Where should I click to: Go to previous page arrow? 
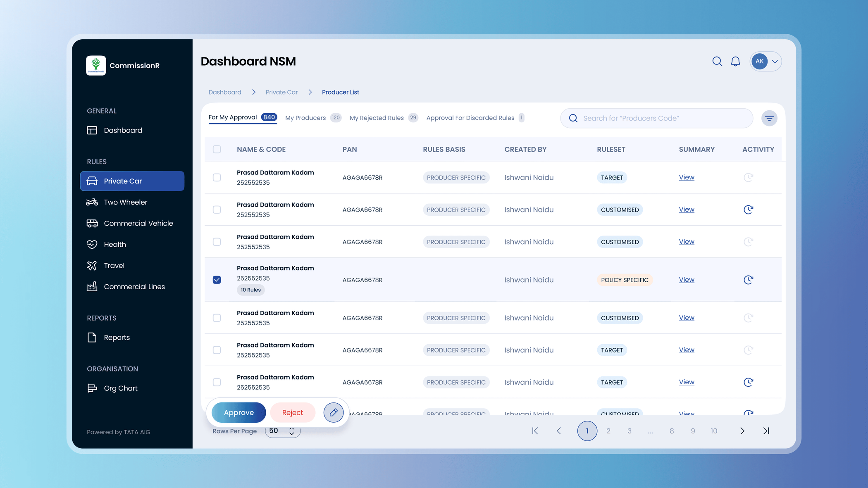559,431
